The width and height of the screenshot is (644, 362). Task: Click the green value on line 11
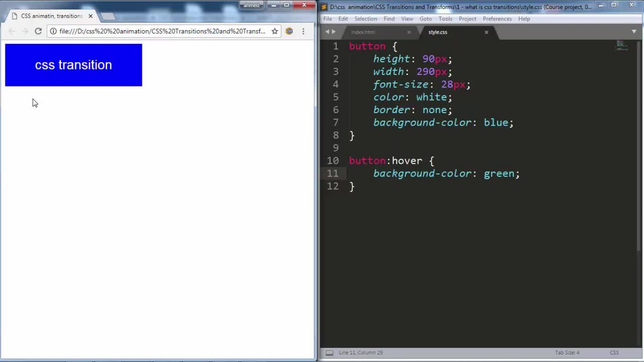click(x=499, y=173)
